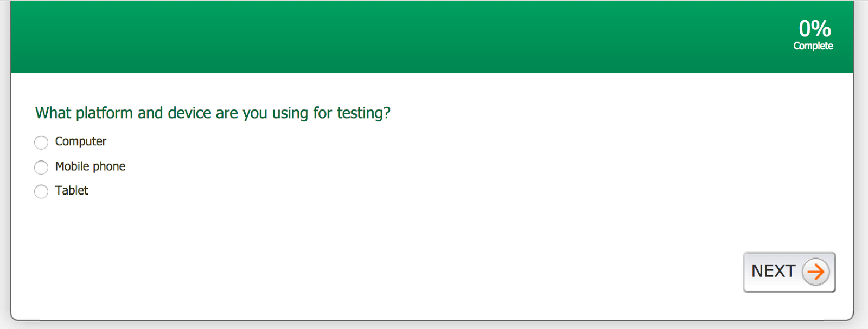This screenshot has height=329, width=868.
Task: Choose the Mobile phone radio option
Action: tap(41, 167)
